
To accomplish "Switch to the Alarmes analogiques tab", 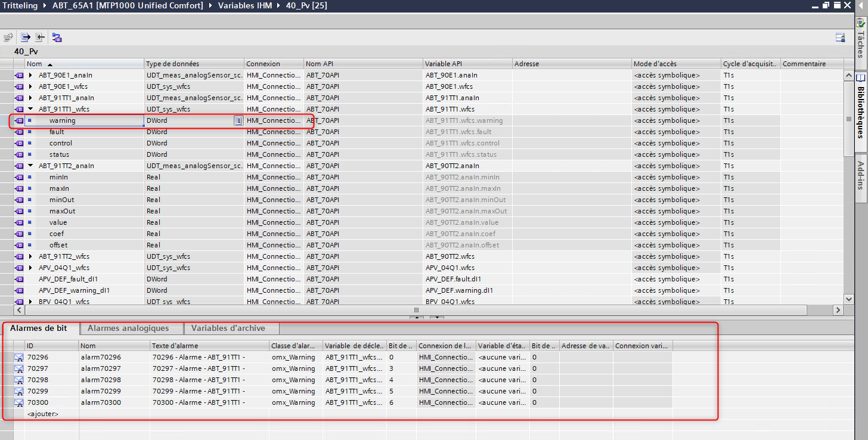I will 131,329.
